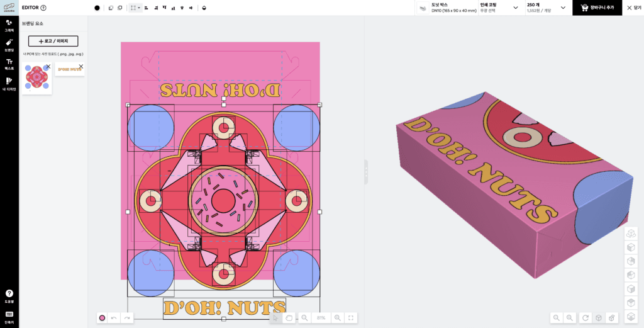Click the 브랜딩 요소 panel heading
Viewport: 644px width, 328px height.
(33, 24)
